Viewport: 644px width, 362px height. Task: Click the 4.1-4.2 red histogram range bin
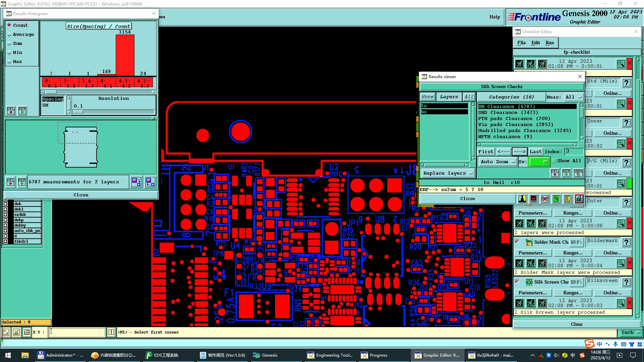click(x=125, y=82)
